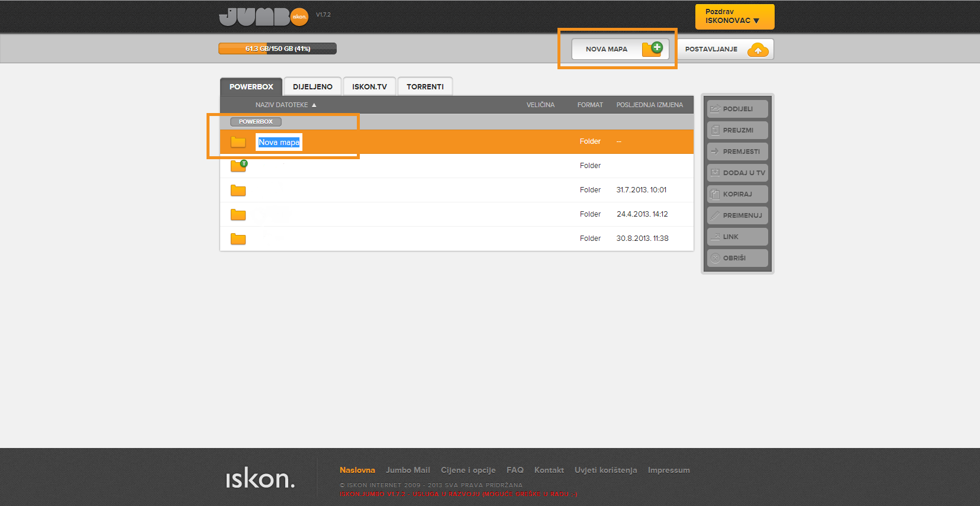Open the Kontakt footer link

tap(549, 470)
